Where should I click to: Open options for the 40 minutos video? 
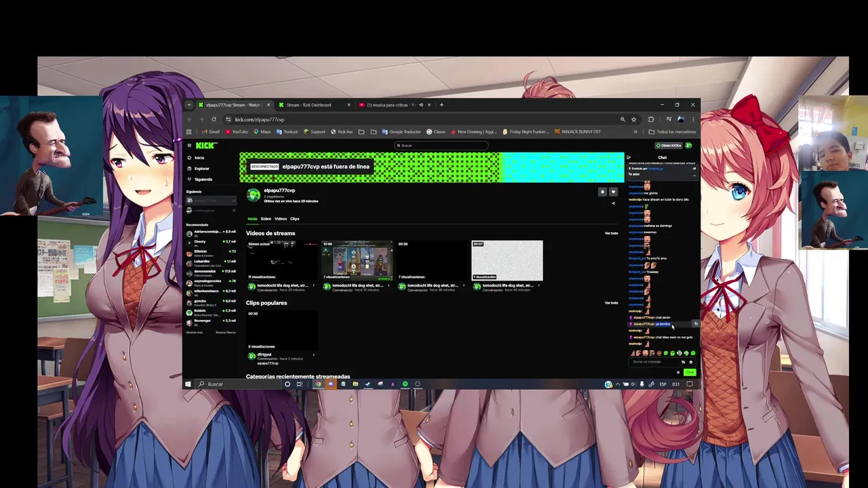pyautogui.click(x=538, y=285)
